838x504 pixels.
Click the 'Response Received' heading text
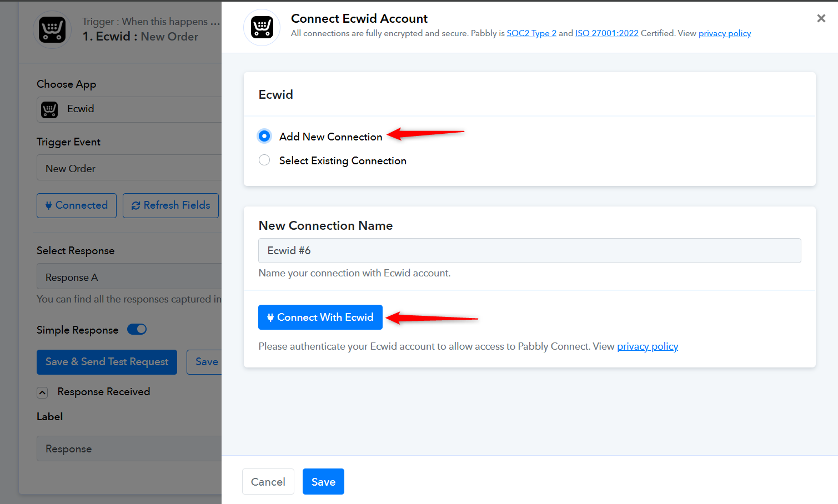[104, 392]
